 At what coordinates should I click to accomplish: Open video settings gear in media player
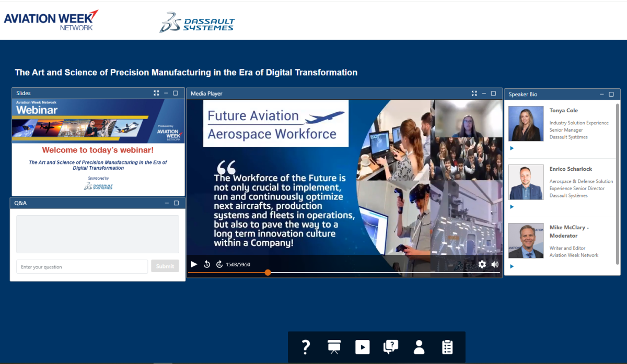coord(482,264)
